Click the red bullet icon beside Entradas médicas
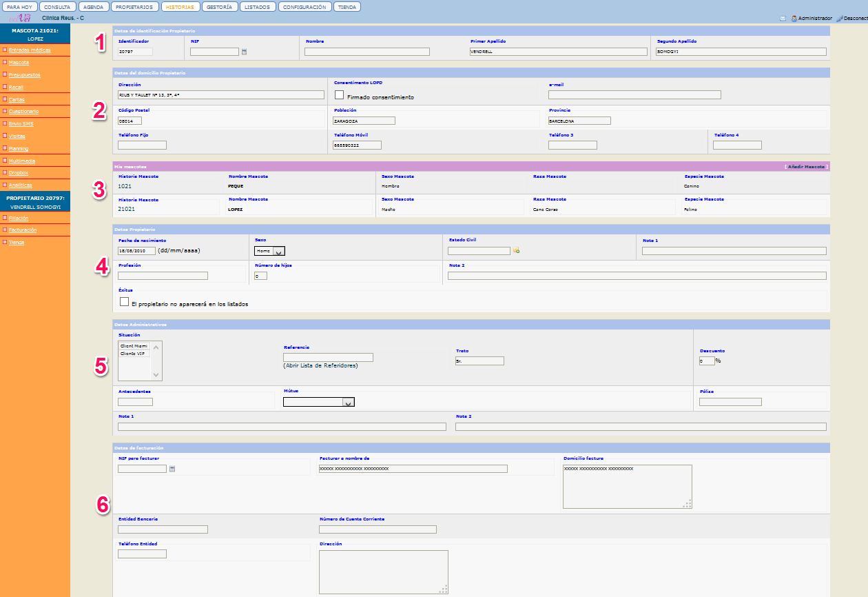 point(5,50)
